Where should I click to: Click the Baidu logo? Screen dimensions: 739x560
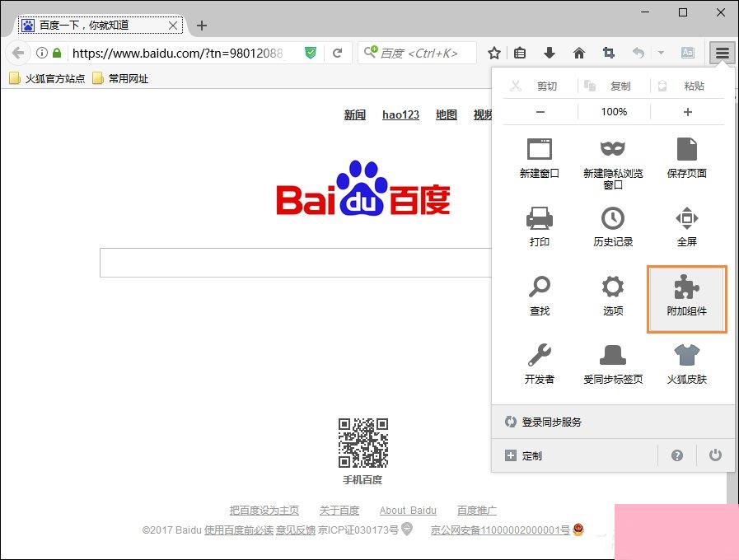(362, 189)
